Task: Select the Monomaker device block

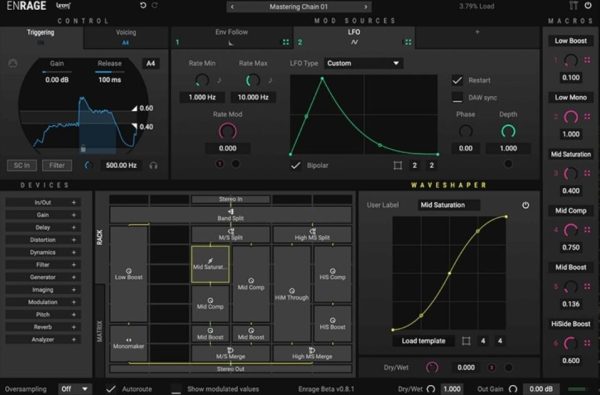Action: click(129, 343)
